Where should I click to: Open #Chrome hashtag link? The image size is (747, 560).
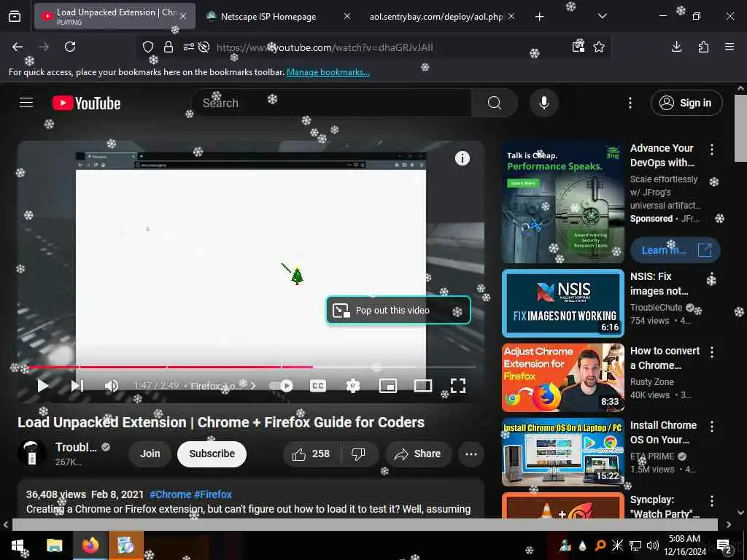pos(170,494)
